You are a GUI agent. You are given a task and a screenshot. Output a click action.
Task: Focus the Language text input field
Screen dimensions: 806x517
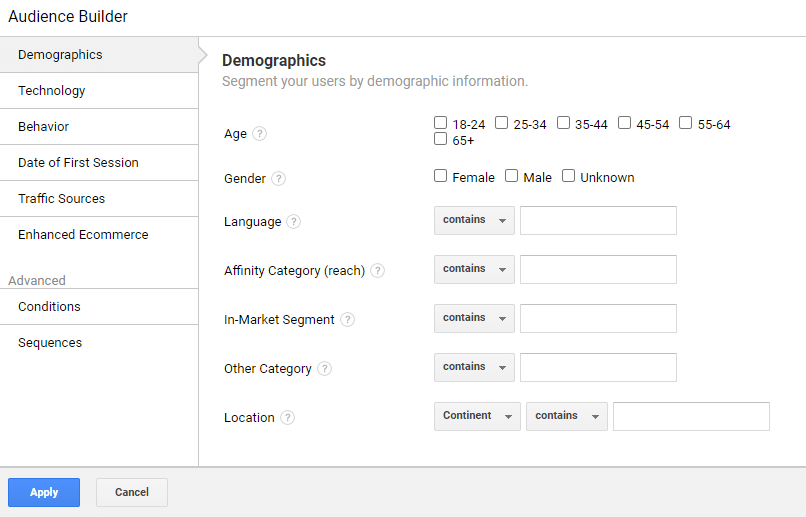coord(598,220)
